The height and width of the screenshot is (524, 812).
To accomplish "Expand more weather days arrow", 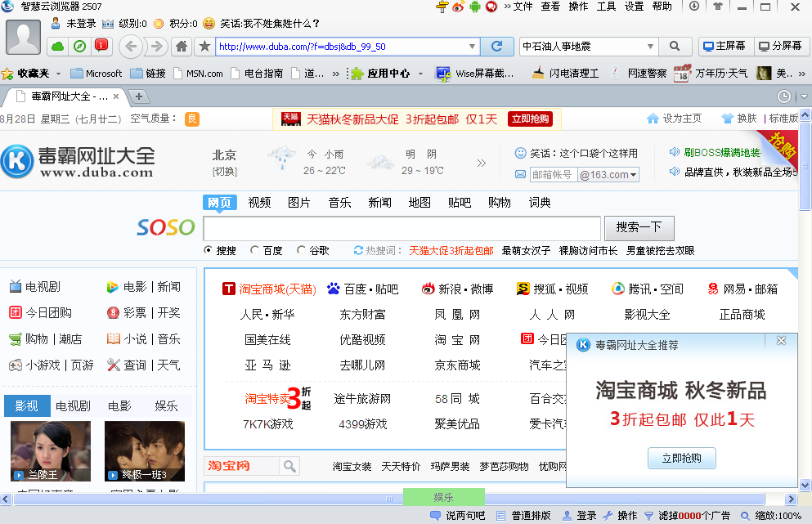I will tap(482, 163).
